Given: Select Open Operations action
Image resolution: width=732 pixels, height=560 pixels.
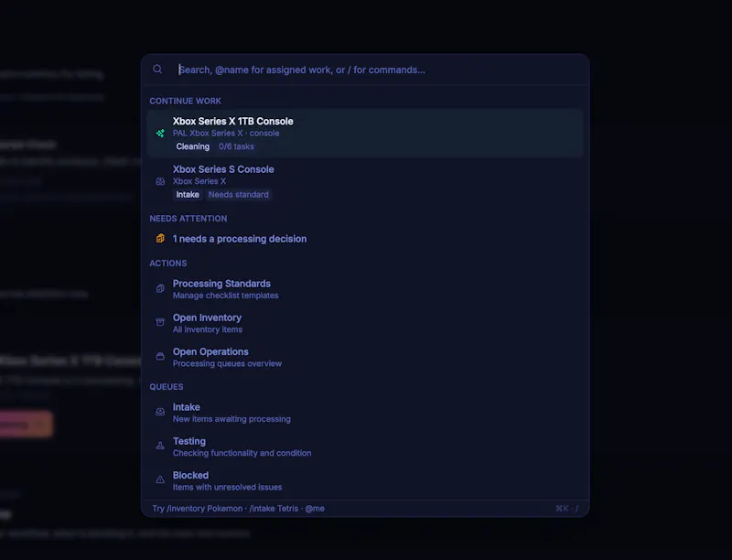Looking at the screenshot, I should pyautogui.click(x=365, y=357).
